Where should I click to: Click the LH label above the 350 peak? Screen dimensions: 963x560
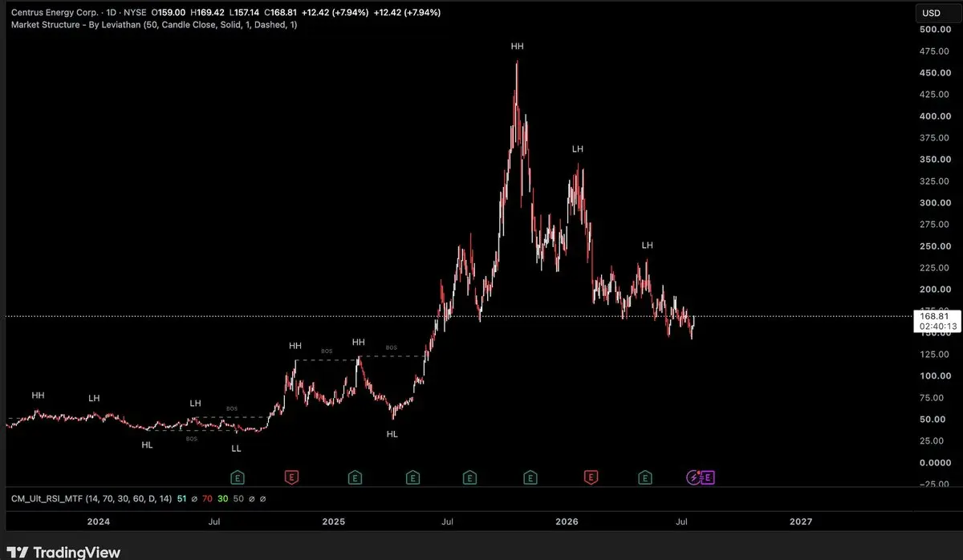point(577,149)
